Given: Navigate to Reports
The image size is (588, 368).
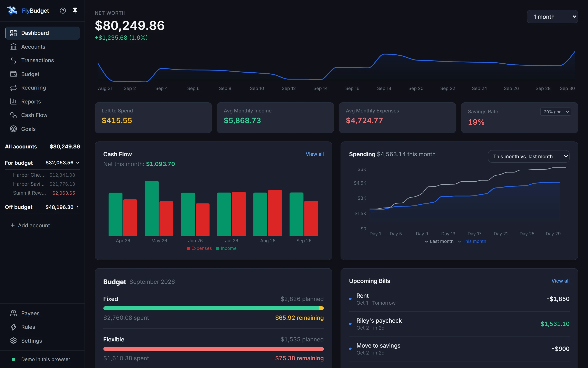Looking at the screenshot, I should click(42, 101).
